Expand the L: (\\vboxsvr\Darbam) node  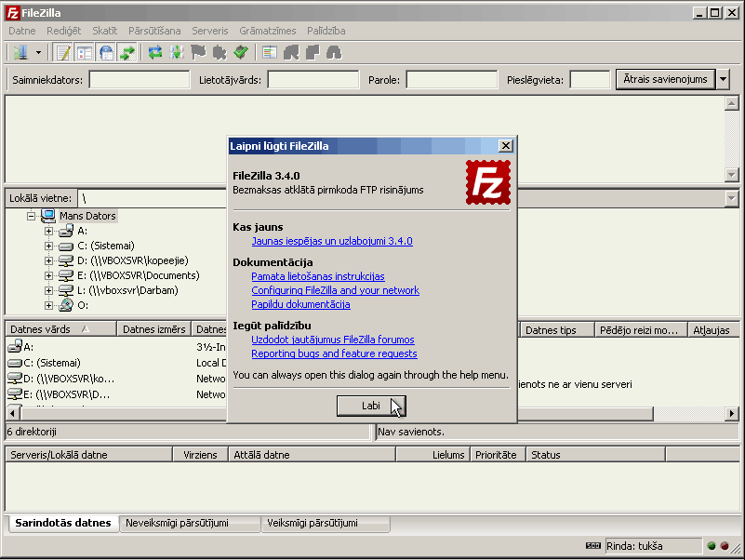[x=48, y=290]
